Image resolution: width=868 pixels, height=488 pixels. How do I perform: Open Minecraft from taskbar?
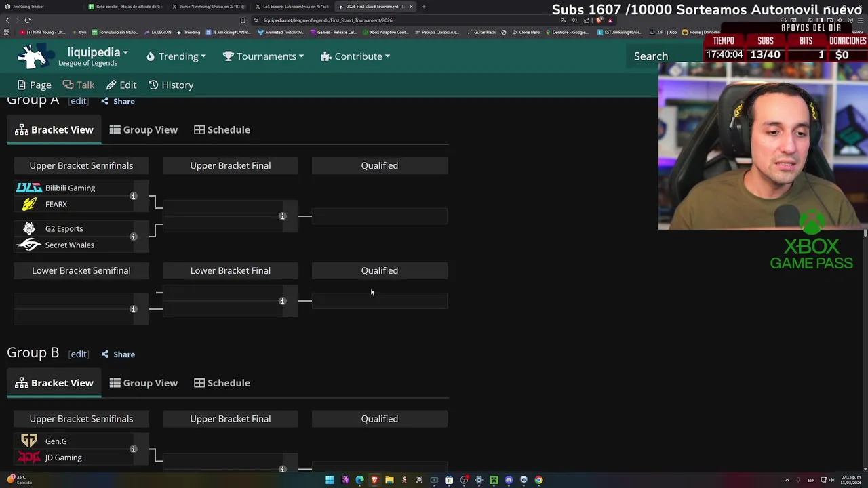494,480
